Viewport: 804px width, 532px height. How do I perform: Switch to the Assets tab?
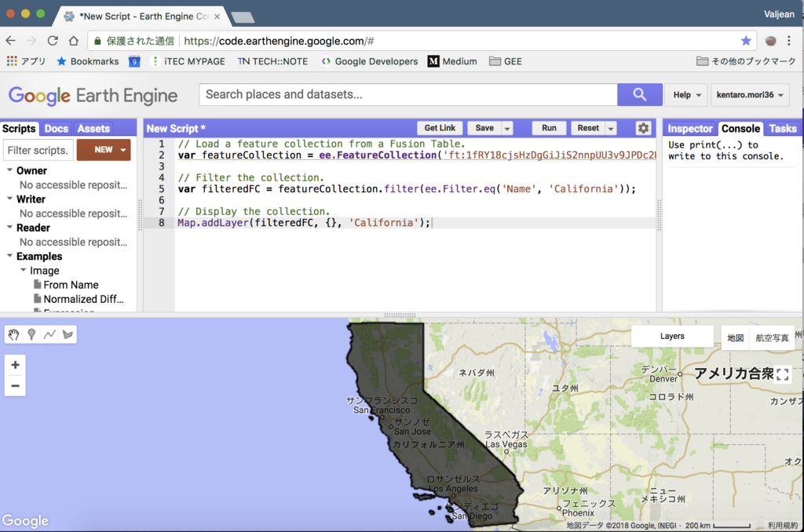click(x=93, y=129)
